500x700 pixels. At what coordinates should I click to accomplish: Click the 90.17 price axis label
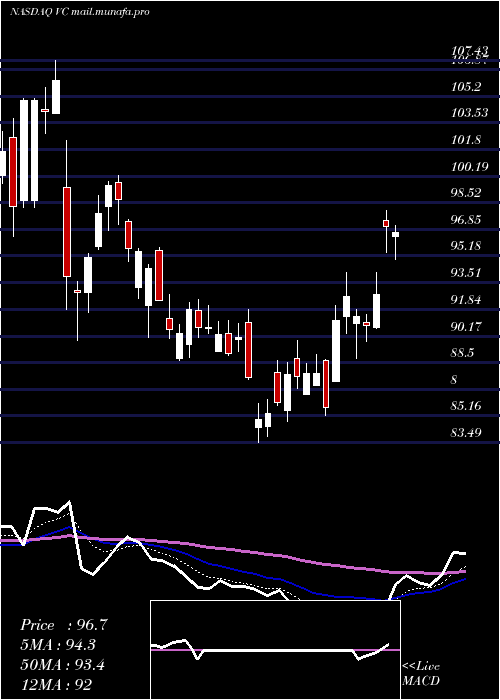[x=466, y=326]
